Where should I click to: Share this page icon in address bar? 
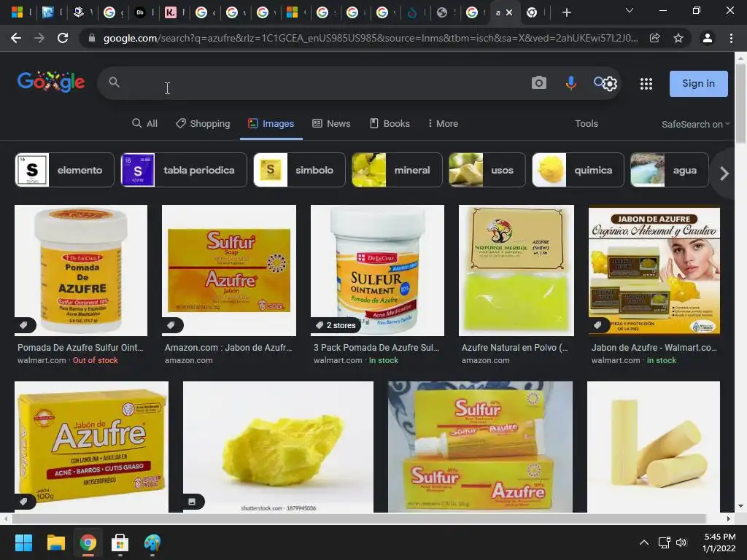click(x=654, y=38)
